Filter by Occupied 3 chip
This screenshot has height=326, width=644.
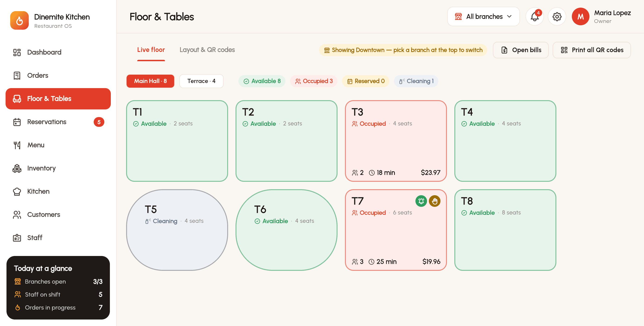[x=313, y=81]
